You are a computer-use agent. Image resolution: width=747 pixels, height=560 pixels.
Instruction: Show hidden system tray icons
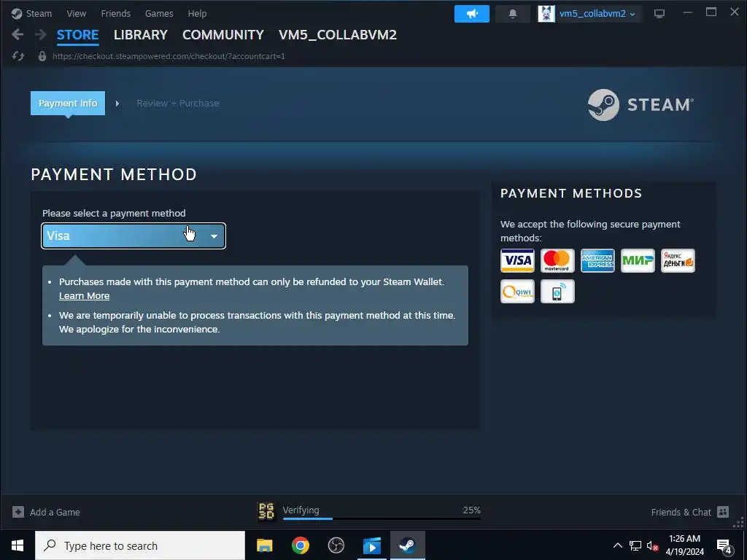pos(617,545)
